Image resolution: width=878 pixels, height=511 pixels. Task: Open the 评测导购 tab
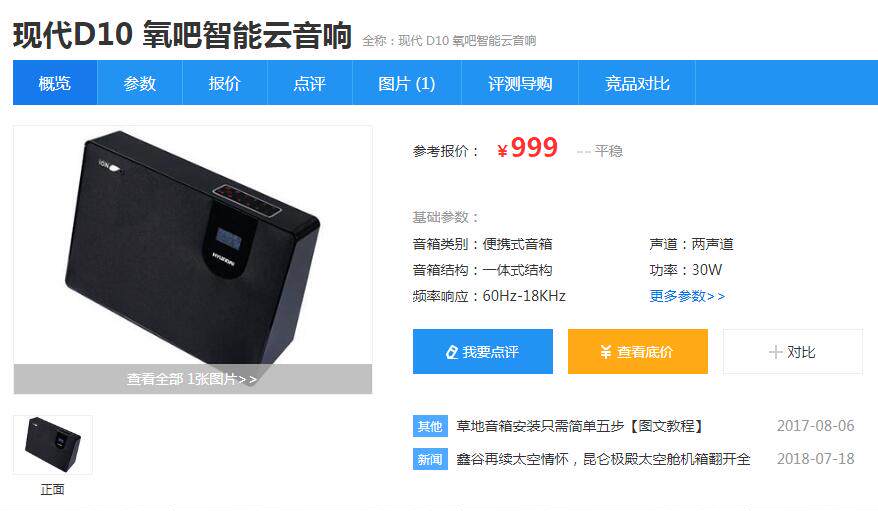[x=520, y=83]
